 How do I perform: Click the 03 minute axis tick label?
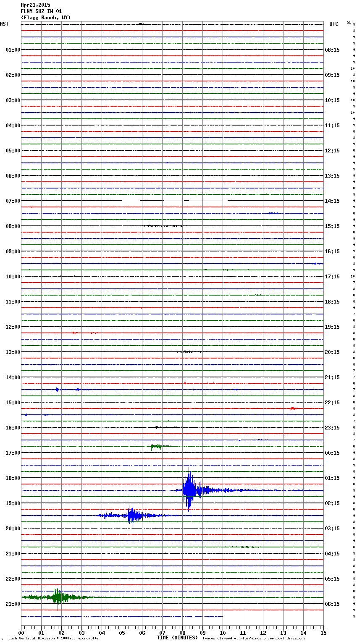tap(81, 633)
